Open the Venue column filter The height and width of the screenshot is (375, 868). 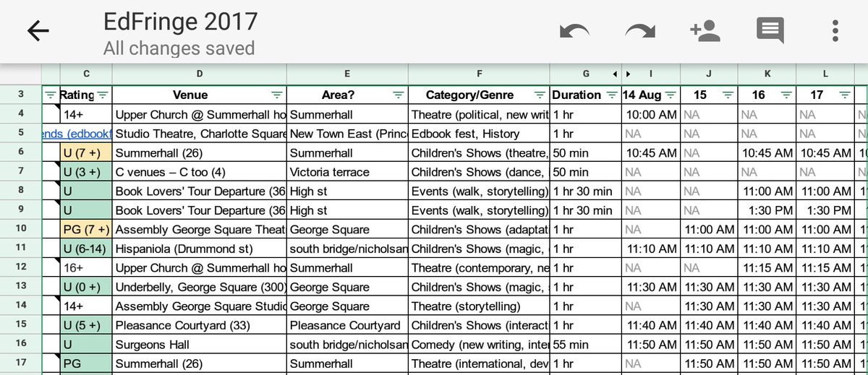276,95
